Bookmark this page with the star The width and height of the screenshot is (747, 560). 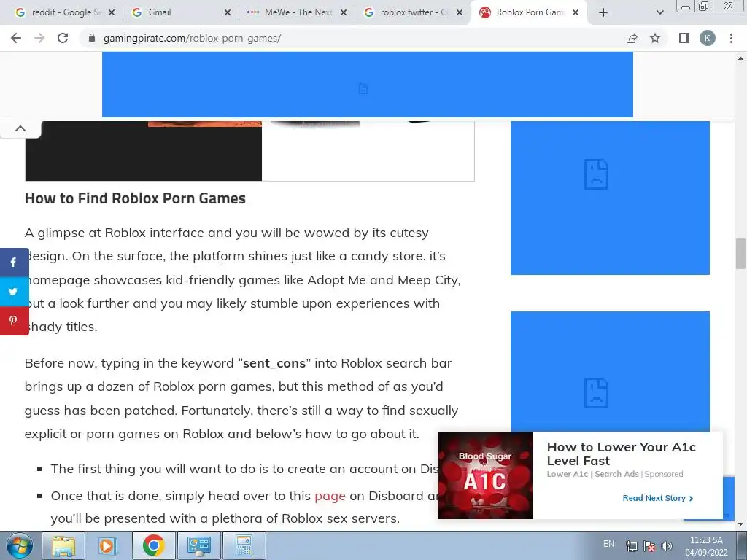[655, 38]
